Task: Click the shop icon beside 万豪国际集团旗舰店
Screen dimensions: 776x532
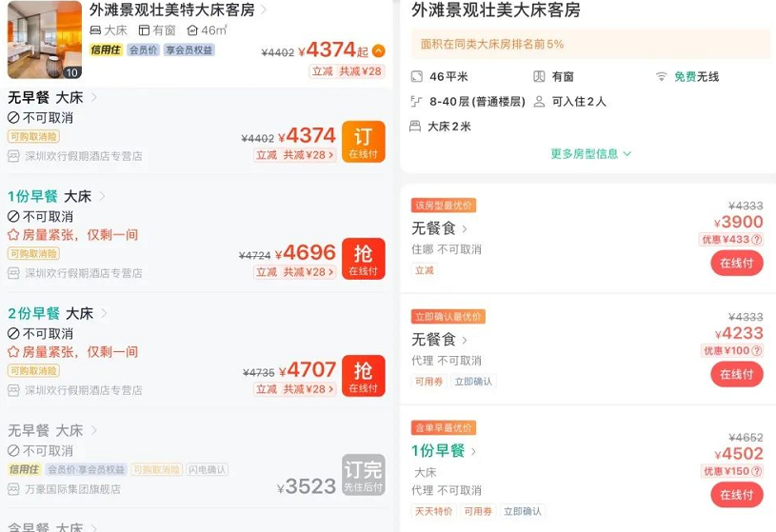Action: click(13, 489)
